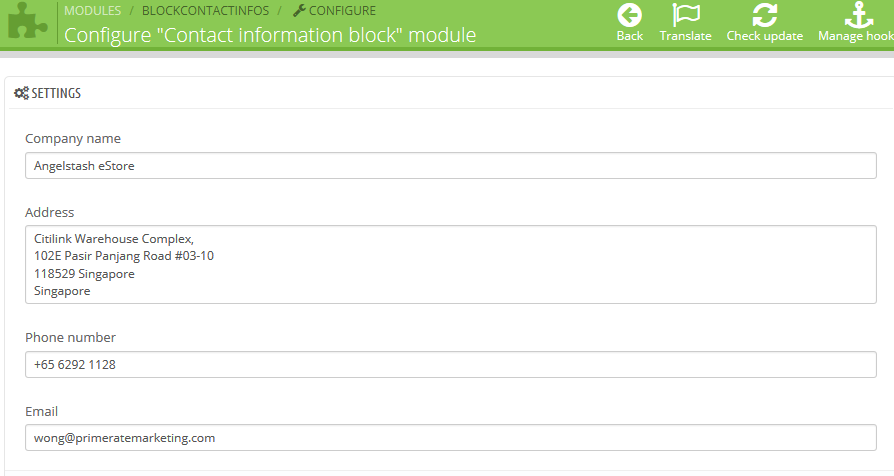The height and width of the screenshot is (476, 894).
Task: Click the gears icon beside SETTINGS
Action: click(21, 93)
